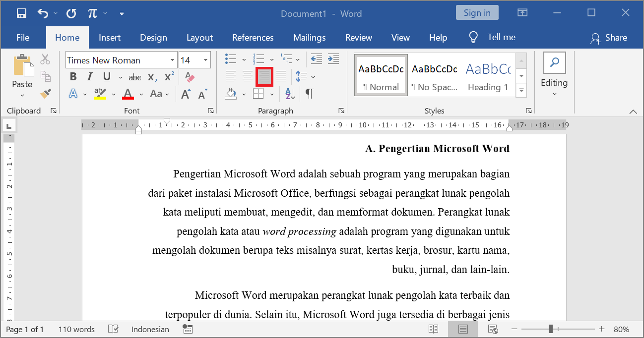Expand the underline style dropdown arrow

(120, 77)
